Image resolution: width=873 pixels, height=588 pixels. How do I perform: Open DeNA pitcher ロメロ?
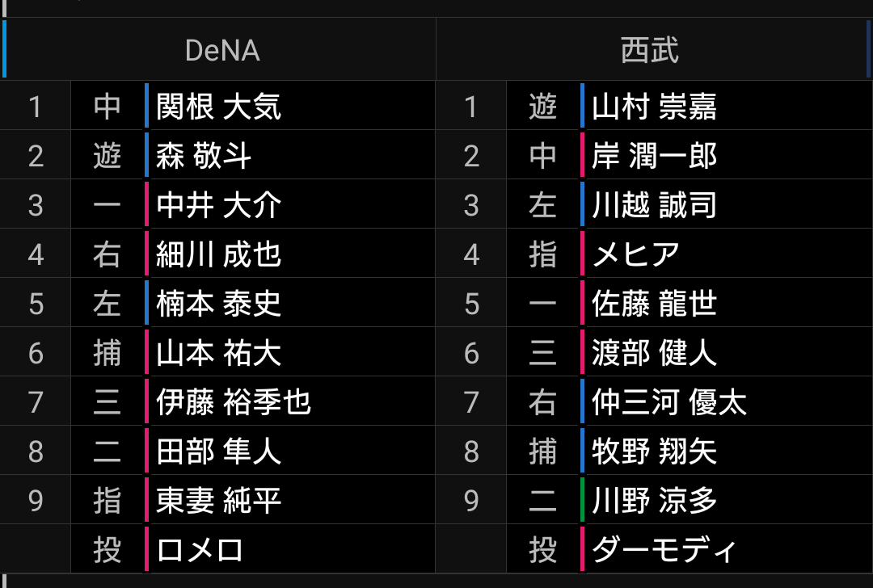[x=200, y=549]
